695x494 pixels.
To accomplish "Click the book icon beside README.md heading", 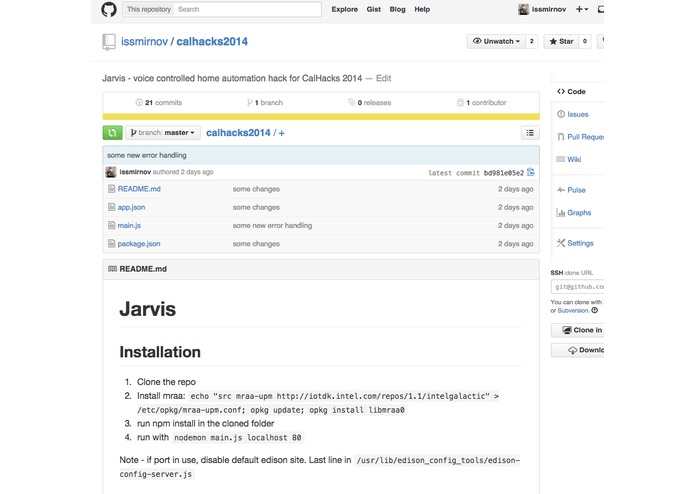I will [113, 268].
